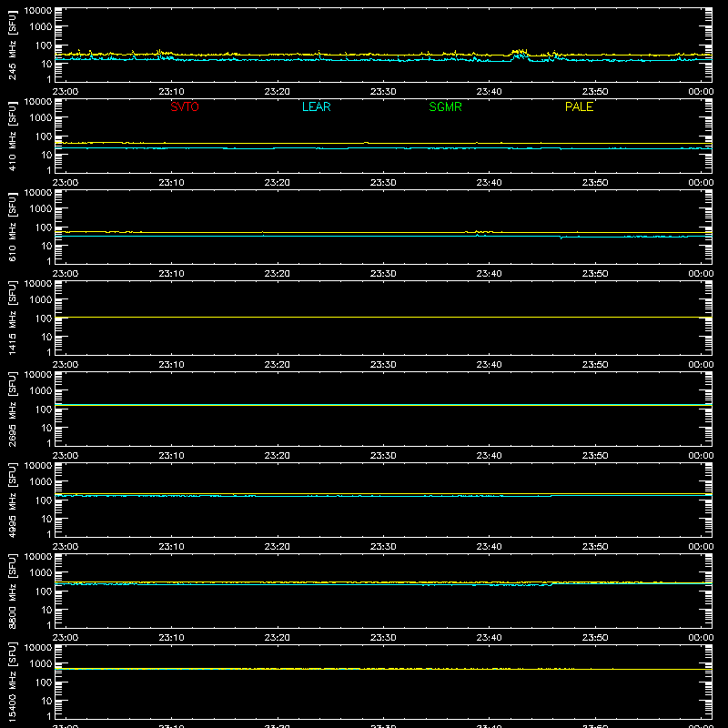Image resolution: width=728 pixels, height=728 pixels.
Task: Click the 23:30 tick label under 8800 MHz panel
Action: (x=383, y=638)
